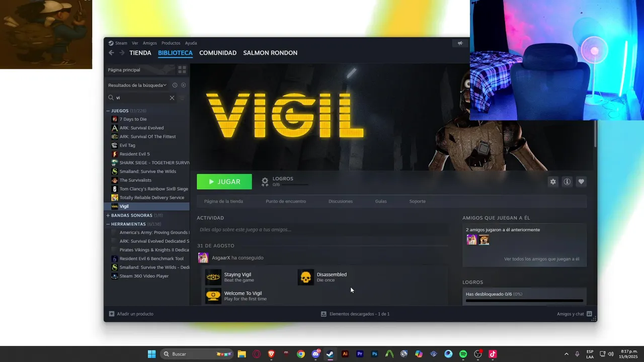Open the Discord taskbar icon
Screen dimensions: 644x362
(315, 354)
